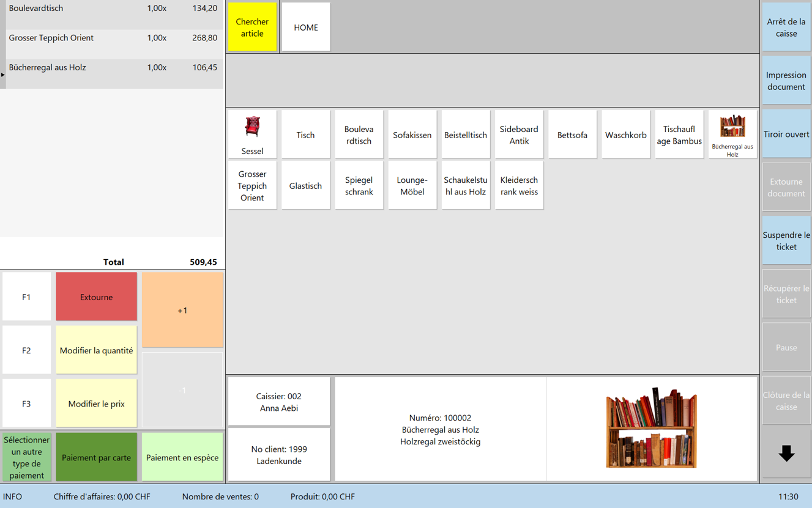Click Modifier la quantité

(96, 350)
